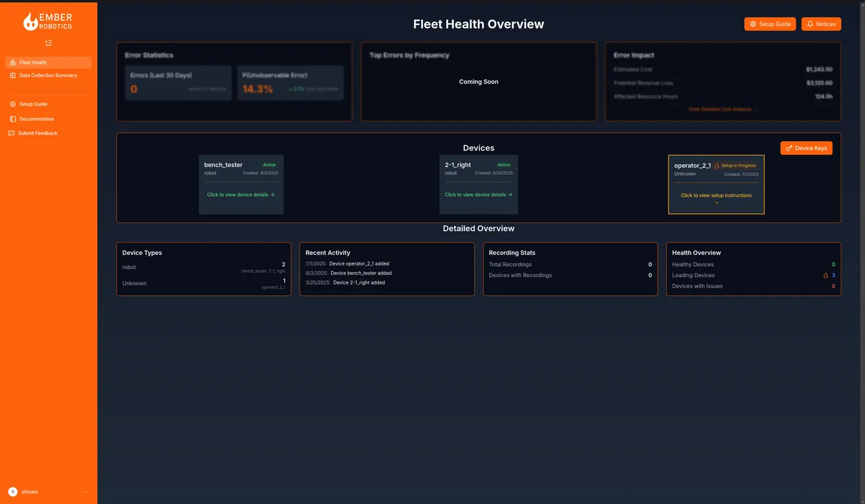Open Fleet Health in the sidebar
865x504 pixels.
click(x=49, y=63)
